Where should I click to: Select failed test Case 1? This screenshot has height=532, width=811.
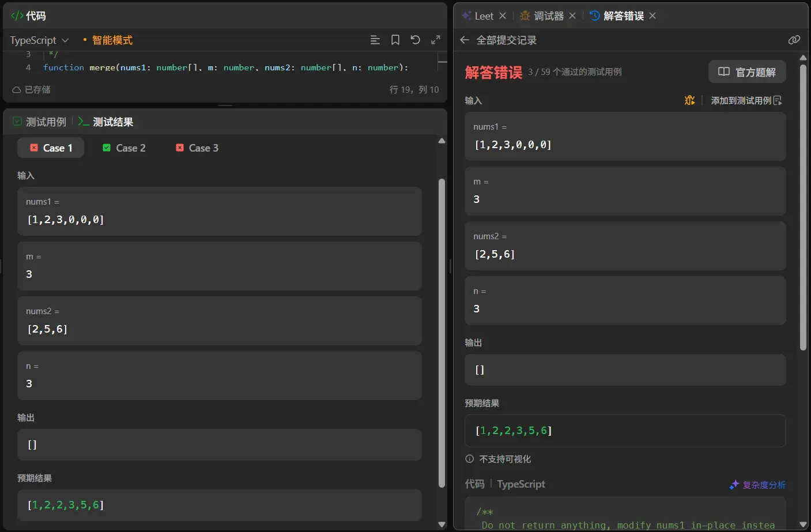(51, 148)
